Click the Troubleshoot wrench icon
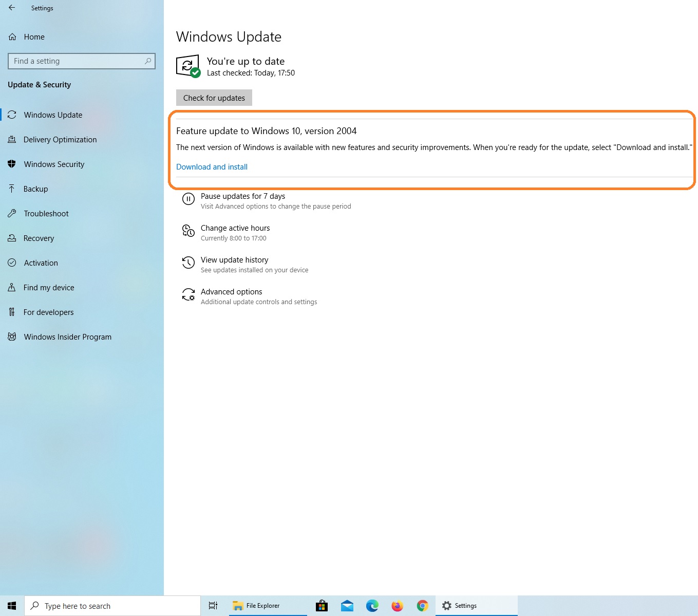This screenshot has height=616, width=698. (12, 214)
